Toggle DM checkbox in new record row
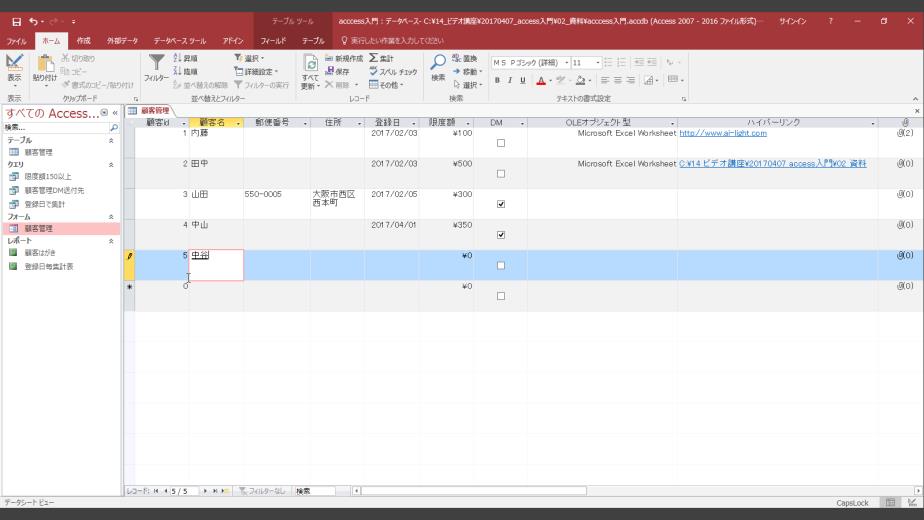The image size is (924, 520). coord(501,296)
